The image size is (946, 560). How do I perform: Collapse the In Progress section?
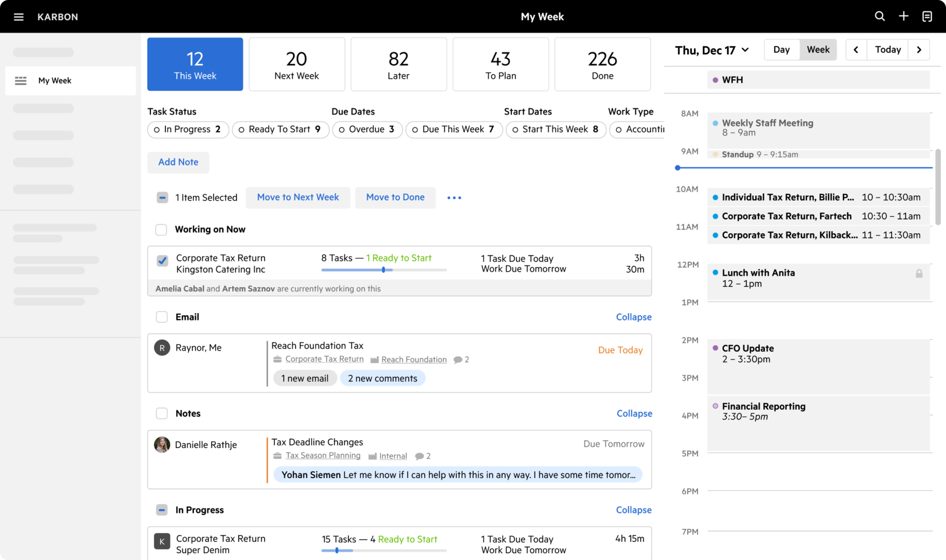(633, 510)
